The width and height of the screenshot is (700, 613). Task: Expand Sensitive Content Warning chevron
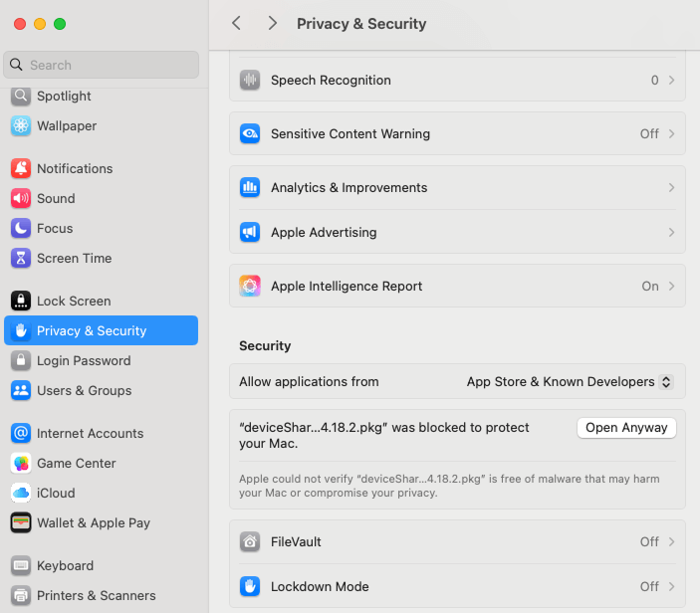coord(671,133)
